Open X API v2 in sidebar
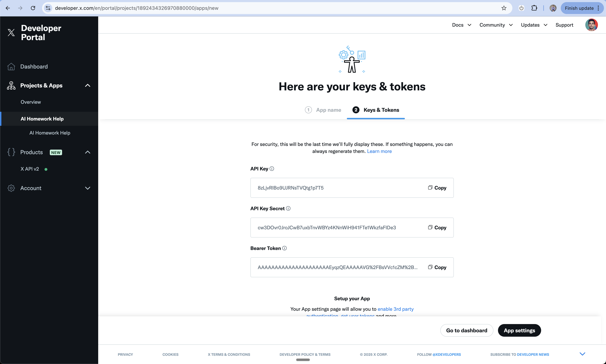The width and height of the screenshot is (606, 364). (x=30, y=169)
